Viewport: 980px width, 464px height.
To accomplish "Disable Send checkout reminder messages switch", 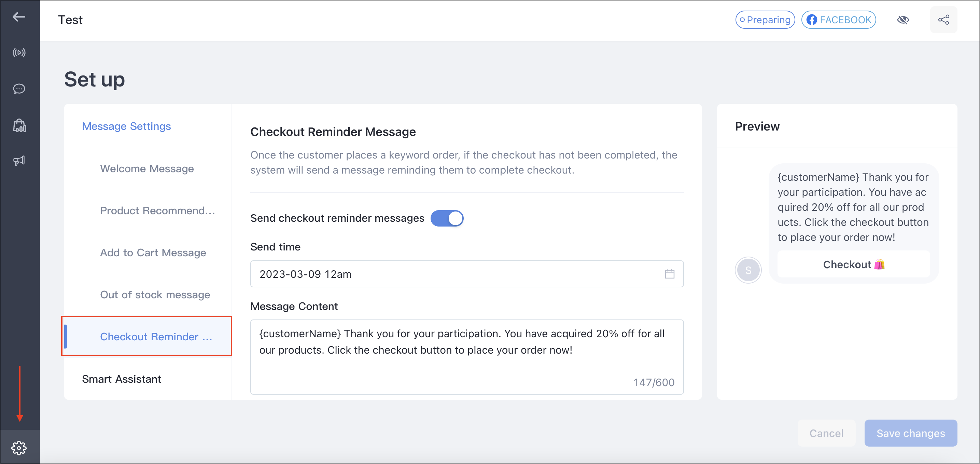I will point(447,218).
